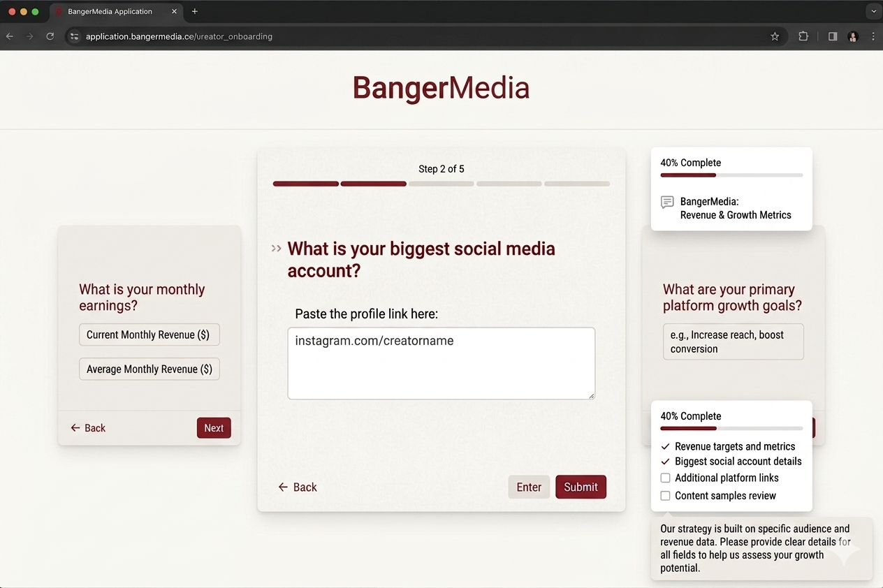The image size is (883, 588).
Task: Click the profile link text area
Action: [441, 363]
